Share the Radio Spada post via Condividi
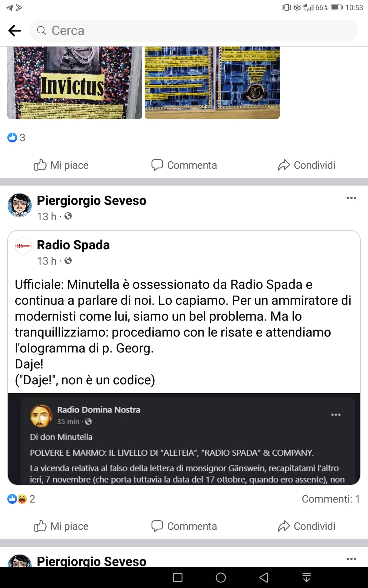Viewport: 368px width, 588px height. coord(307,526)
